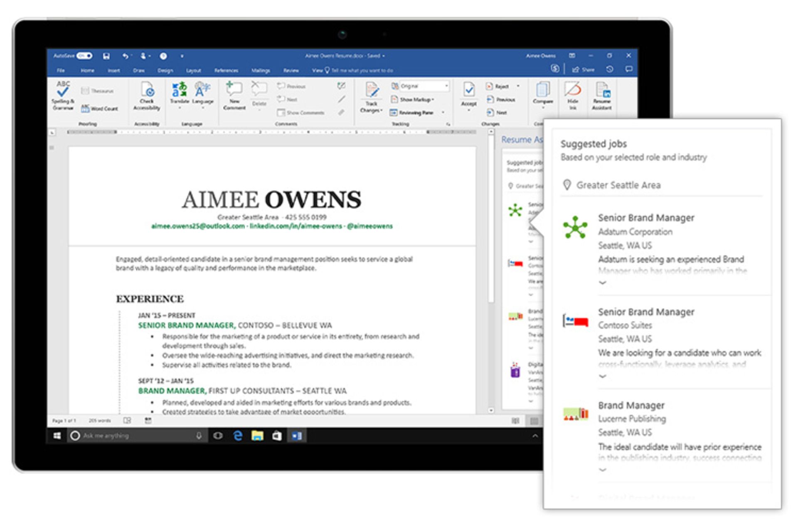Click Check Accessibility icon
The width and height of the screenshot is (798, 532).
click(147, 96)
